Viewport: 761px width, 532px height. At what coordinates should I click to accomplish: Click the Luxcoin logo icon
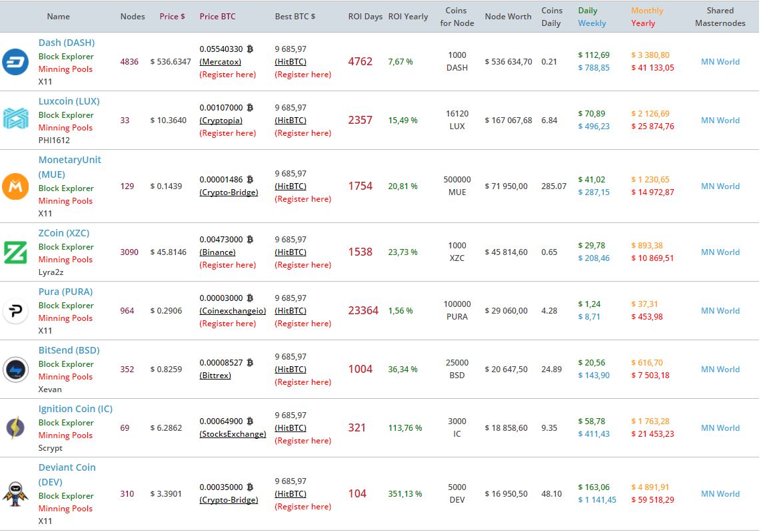click(15, 120)
